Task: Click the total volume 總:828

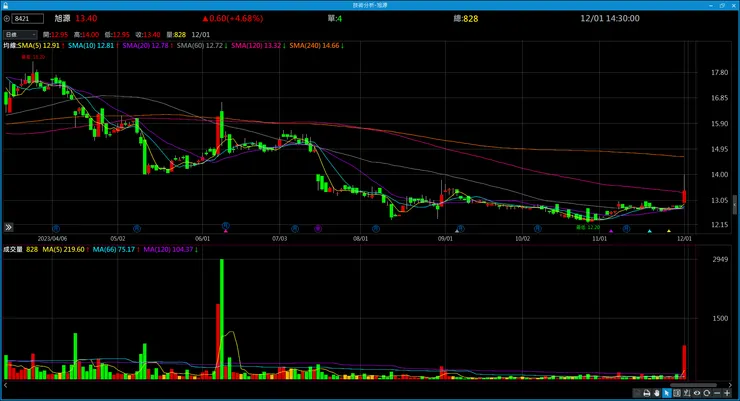Action: (x=466, y=18)
